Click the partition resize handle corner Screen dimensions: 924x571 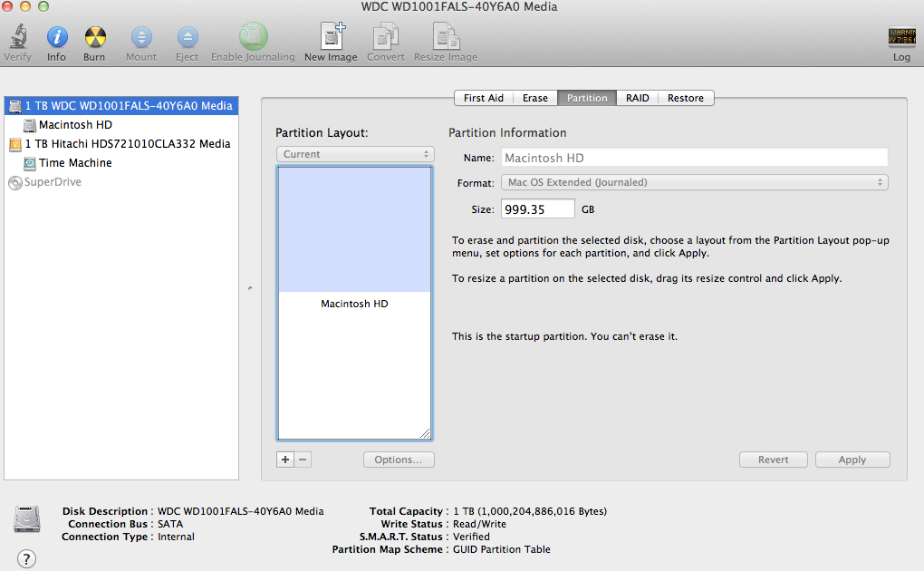click(425, 433)
